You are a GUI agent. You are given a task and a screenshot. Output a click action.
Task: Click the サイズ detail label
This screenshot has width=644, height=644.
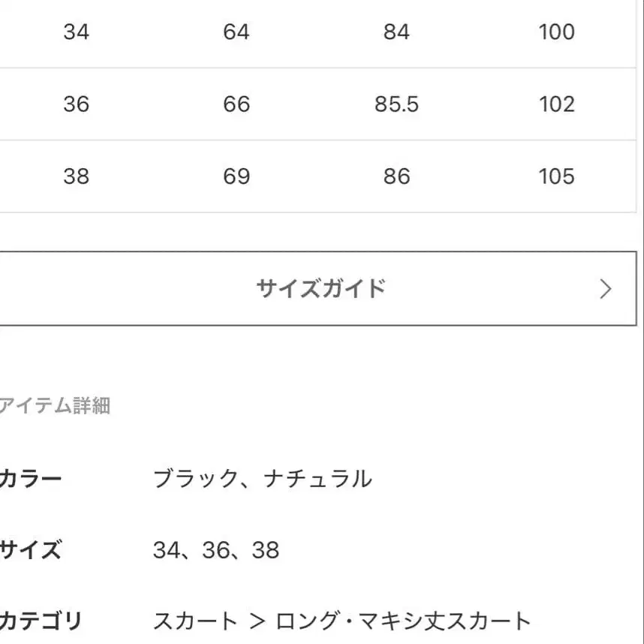(32, 550)
